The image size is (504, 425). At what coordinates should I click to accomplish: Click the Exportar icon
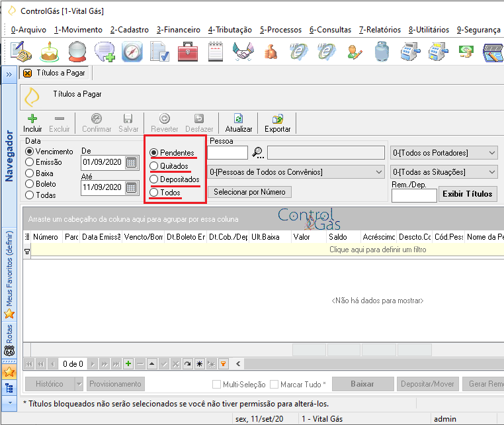coord(277,118)
